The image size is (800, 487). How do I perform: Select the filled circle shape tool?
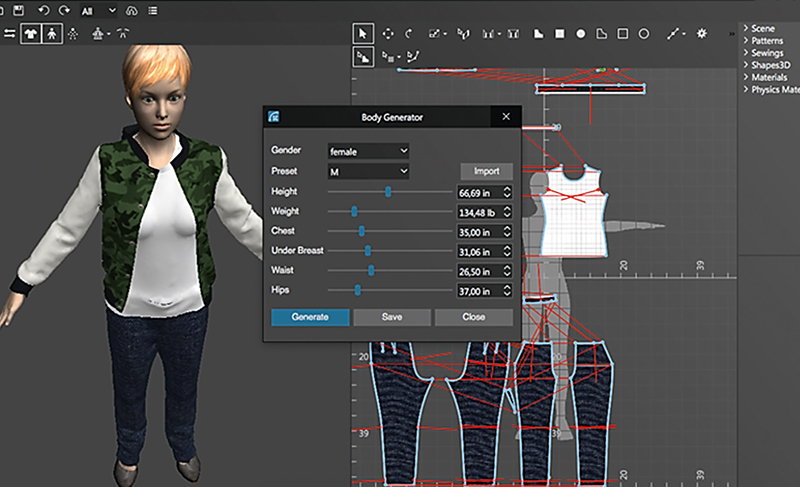pyautogui.click(x=581, y=34)
